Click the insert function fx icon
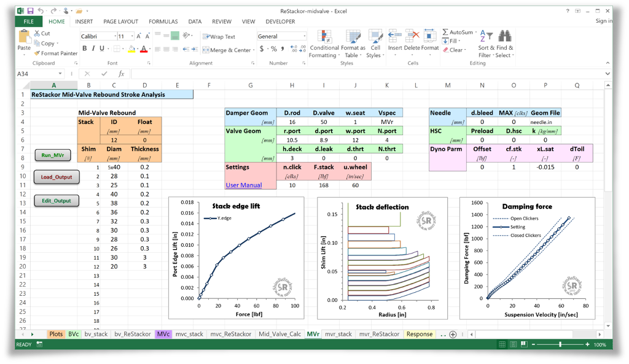This screenshot has width=629, height=364. (x=122, y=74)
